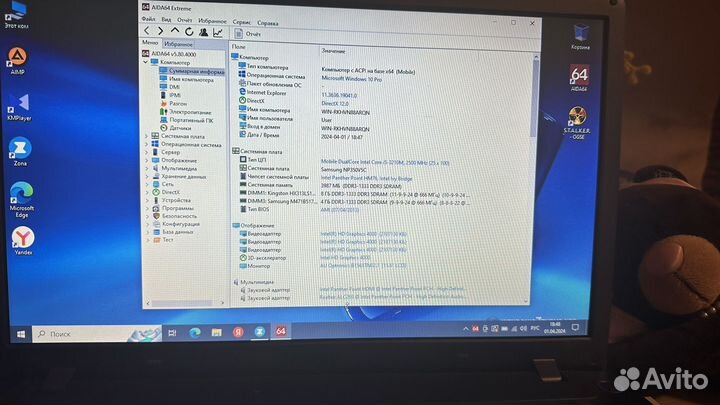The image size is (720, 405).
Task: Select Программы in the tree
Action: [x=173, y=208]
